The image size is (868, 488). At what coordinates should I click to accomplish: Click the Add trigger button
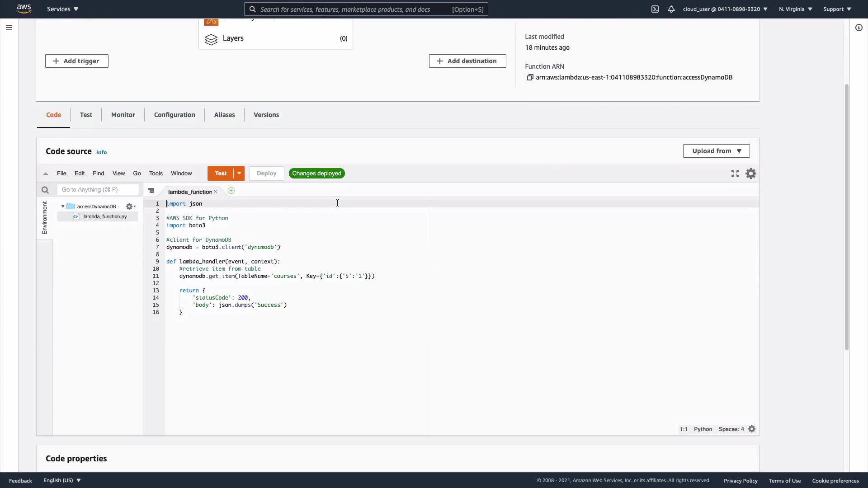click(x=76, y=61)
